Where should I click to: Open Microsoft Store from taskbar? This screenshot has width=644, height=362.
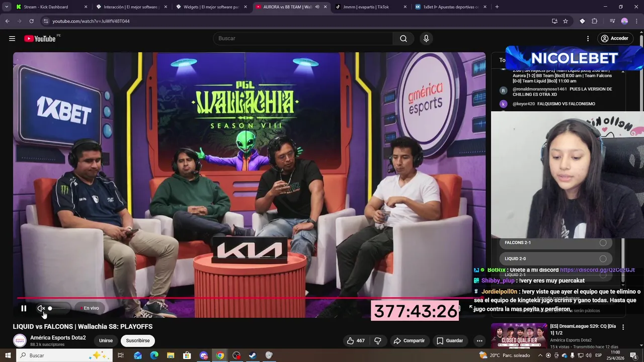coord(187,355)
